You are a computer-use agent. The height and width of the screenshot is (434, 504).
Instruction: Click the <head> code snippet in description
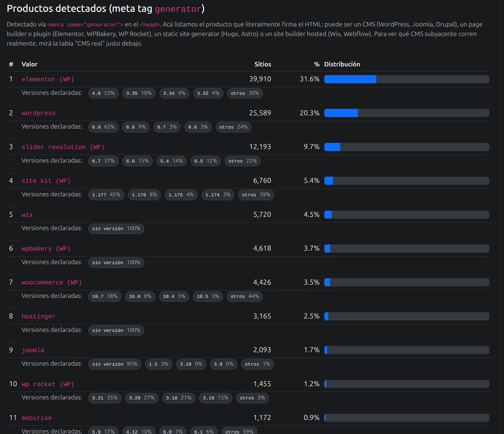(x=150, y=25)
